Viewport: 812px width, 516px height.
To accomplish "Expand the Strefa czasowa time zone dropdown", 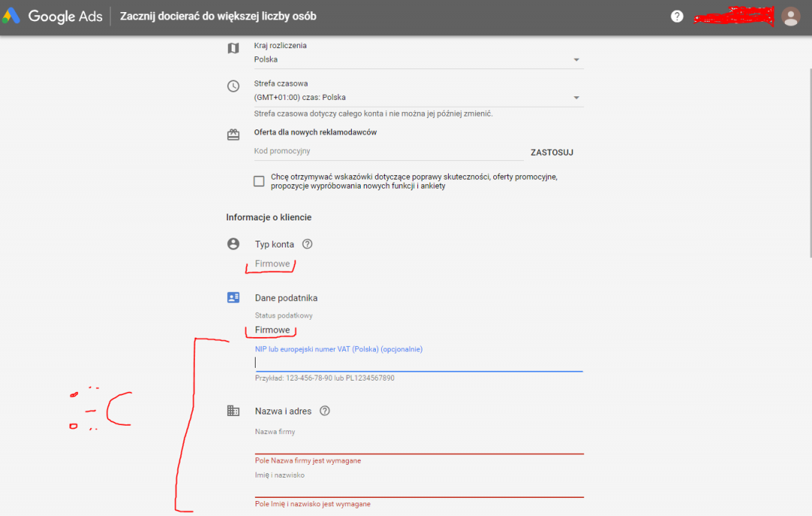I will 418,97.
